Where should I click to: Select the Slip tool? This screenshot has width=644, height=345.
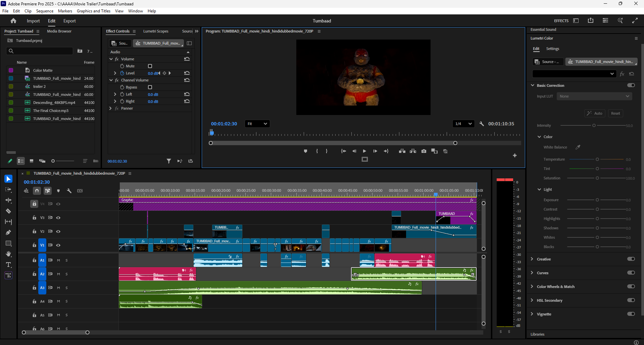coord(8,222)
